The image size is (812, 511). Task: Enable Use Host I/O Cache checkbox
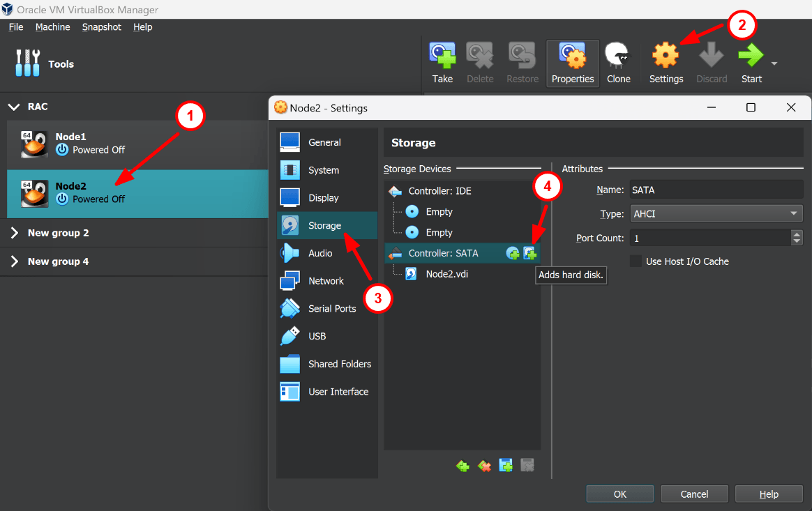tap(636, 261)
